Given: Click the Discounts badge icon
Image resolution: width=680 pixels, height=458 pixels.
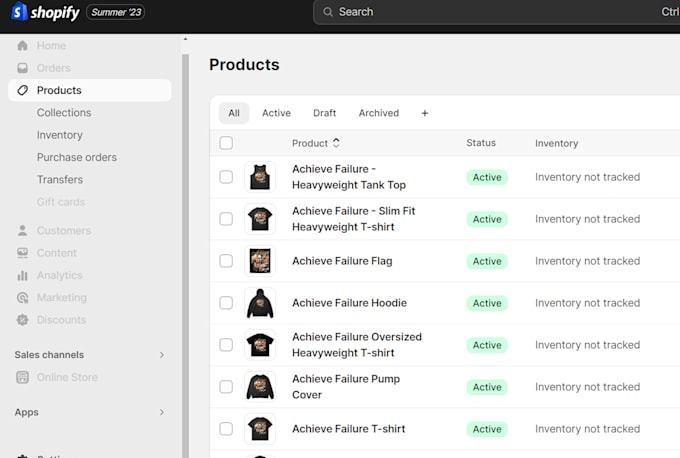Looking at the screenshot, I should pyautogui.click(x=23, y=320).
